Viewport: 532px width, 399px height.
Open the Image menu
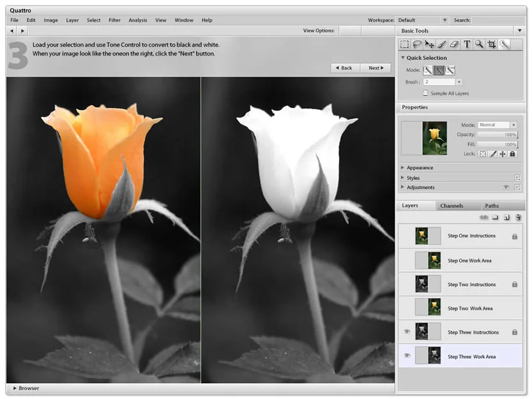50,20
